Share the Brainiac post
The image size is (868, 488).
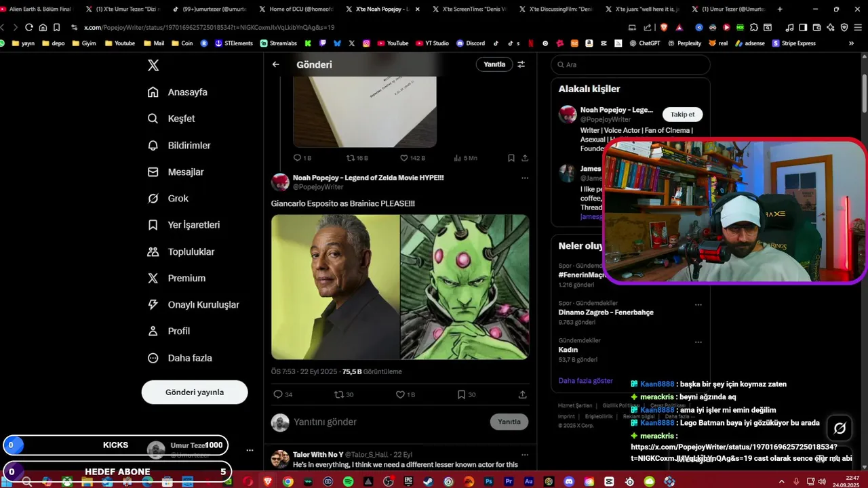tap(522, 394)
